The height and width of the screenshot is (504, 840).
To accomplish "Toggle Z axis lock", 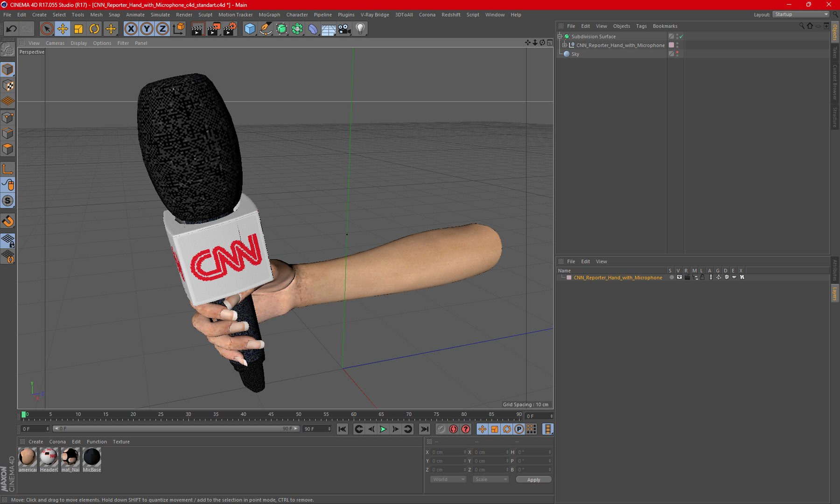I will 162,29.
